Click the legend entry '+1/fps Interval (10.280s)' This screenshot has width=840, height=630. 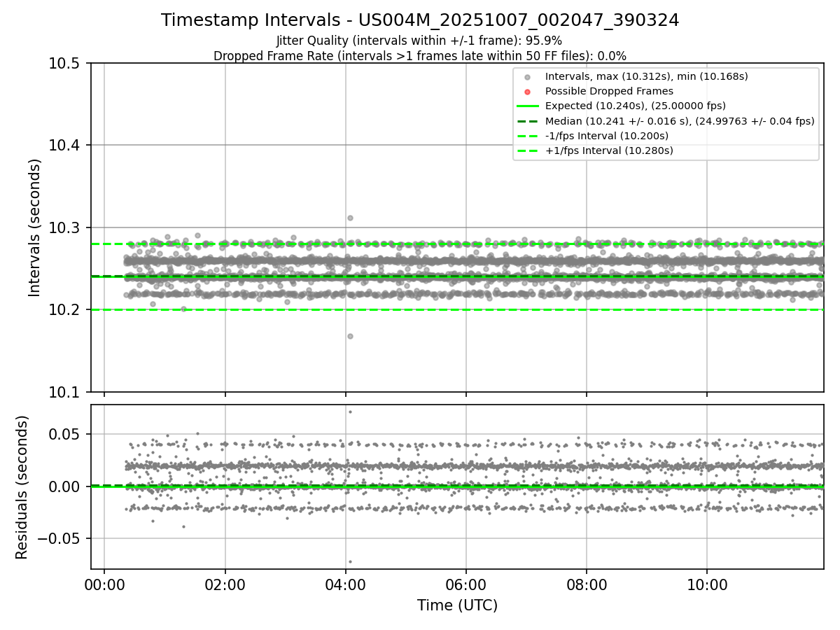tap(609, 150)
